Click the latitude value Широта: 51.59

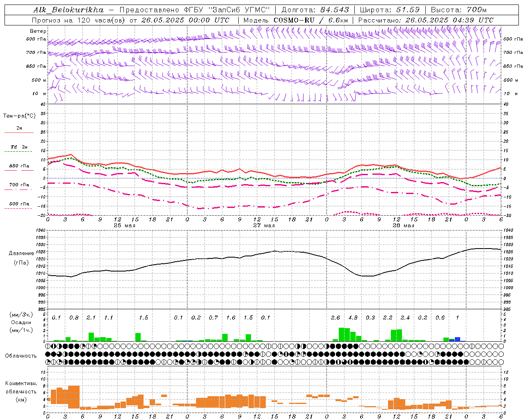point(390,10)
